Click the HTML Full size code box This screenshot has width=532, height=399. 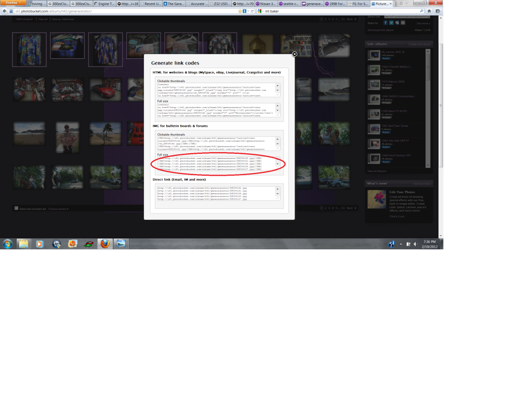tap(219, 110)
